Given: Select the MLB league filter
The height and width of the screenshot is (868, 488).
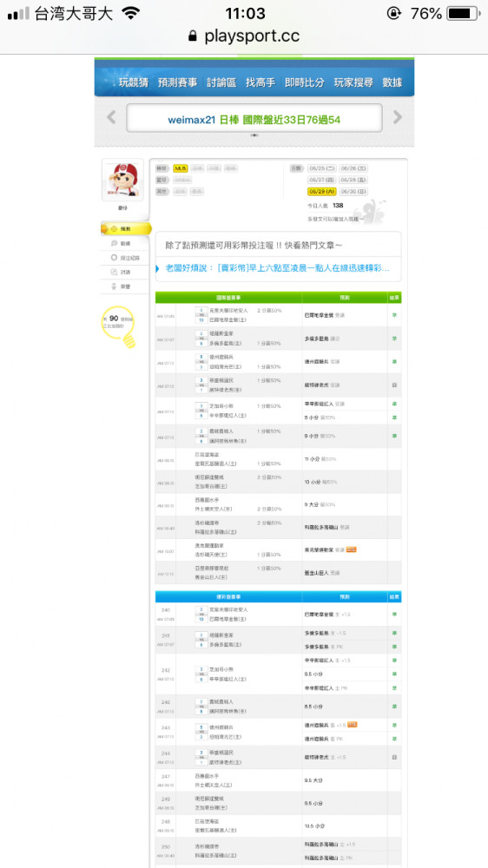Looking at the screenshot, I should 181,168.
